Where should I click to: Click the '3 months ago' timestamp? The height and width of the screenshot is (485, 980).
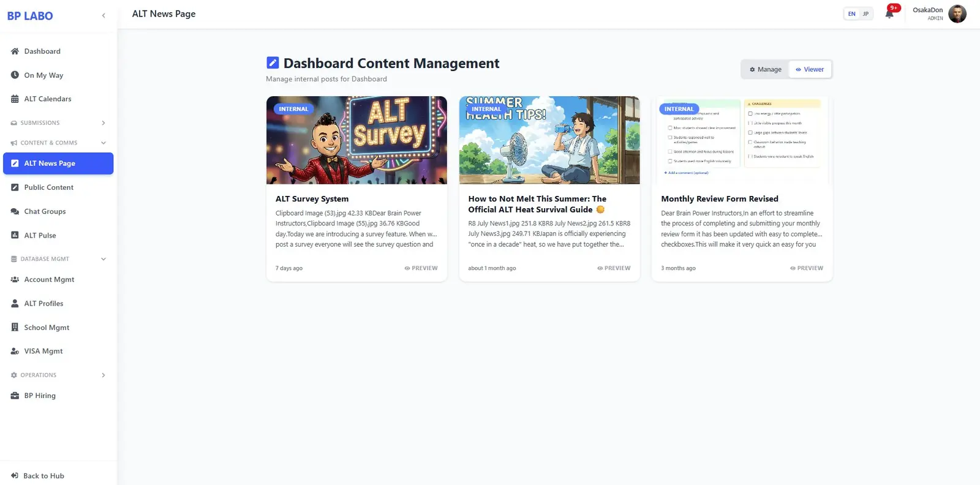678,268
